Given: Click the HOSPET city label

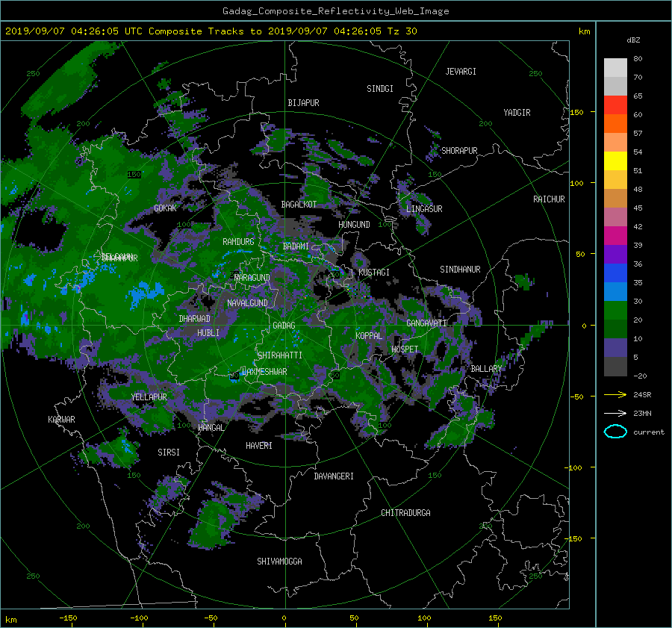Looking at the screenshot, I should [x=405, y=349].
